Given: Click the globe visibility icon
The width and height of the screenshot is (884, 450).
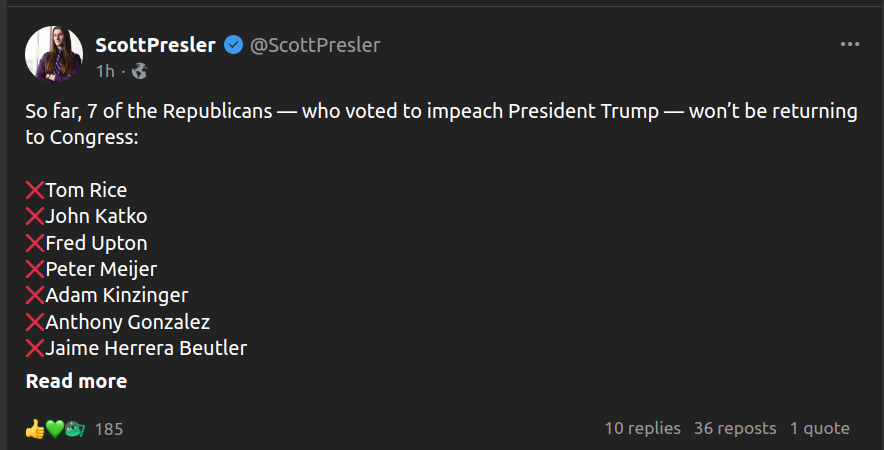Looking at the screenshot, I should pyautogui.click(x=139, y=71).
